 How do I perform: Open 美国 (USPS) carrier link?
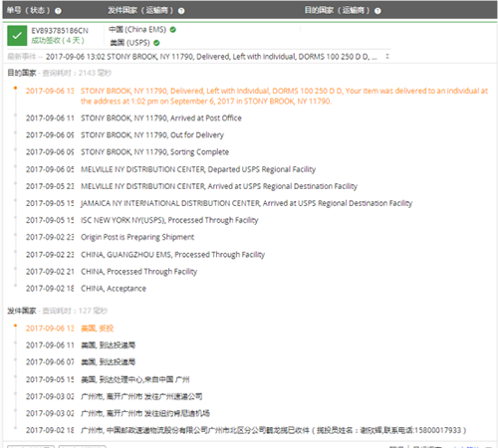click(x=130, y=43)
